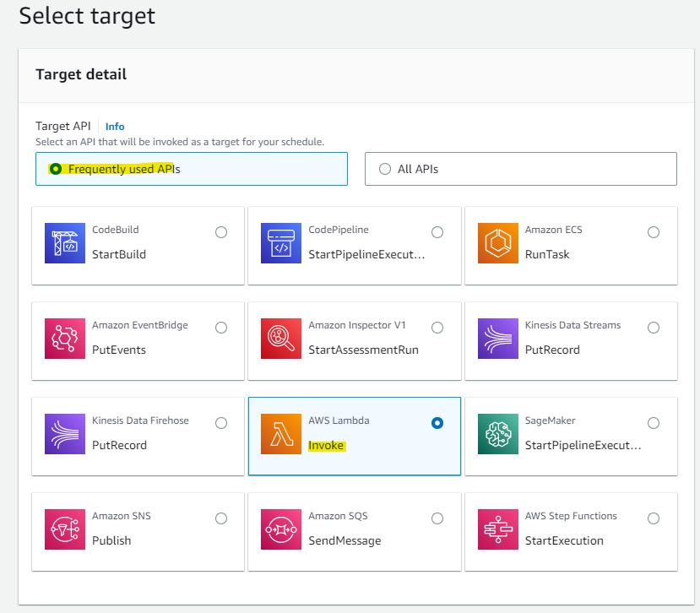Select the Amazon EventBridge PutEvents radio button

click(221, 328)
